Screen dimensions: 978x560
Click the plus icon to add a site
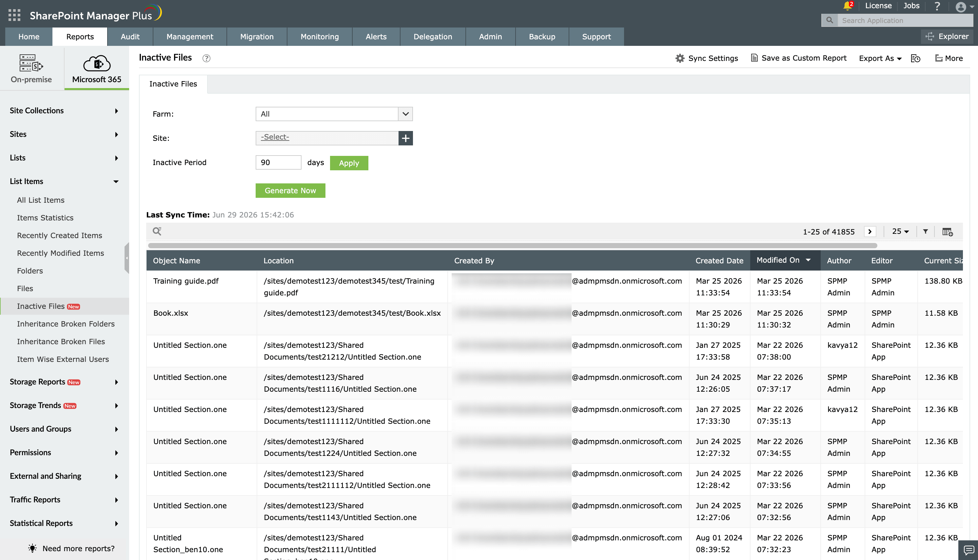[x=406, y=138]
